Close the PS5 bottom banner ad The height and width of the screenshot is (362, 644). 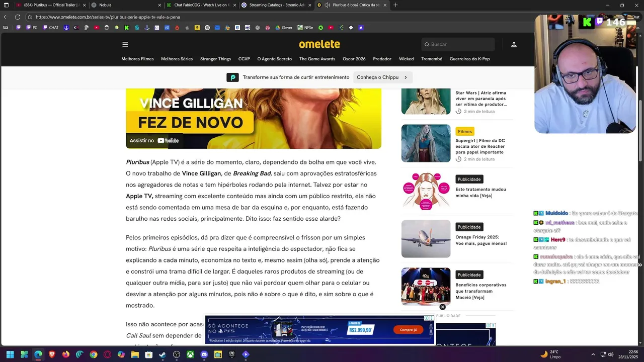[443, 307]
